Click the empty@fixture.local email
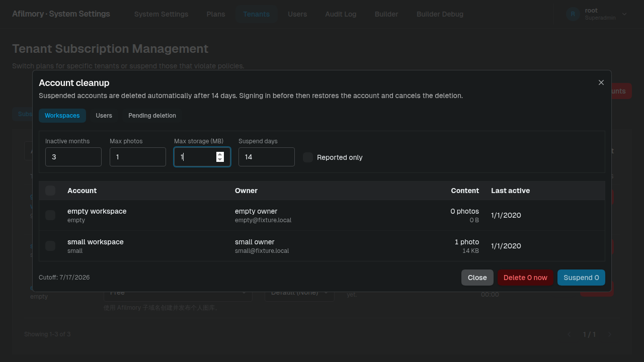Screen dimensions: 644x362 click(x=263, y=220)
